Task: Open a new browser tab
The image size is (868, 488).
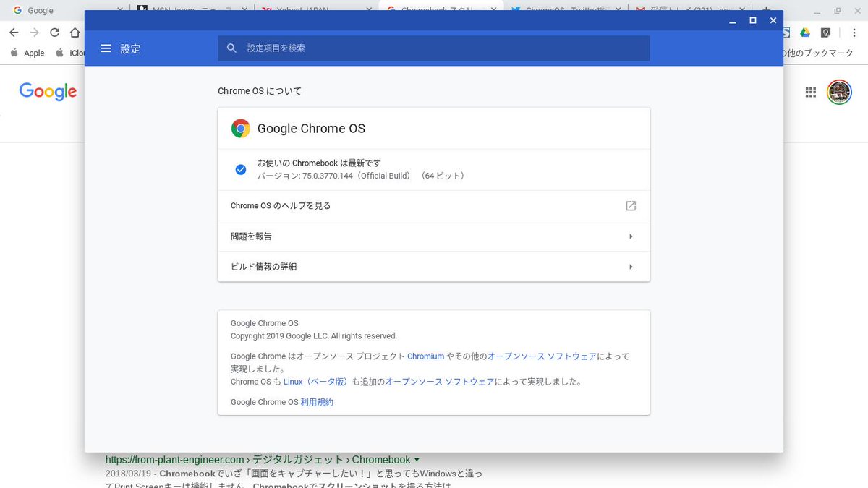Action: click(x=767, y=10)
